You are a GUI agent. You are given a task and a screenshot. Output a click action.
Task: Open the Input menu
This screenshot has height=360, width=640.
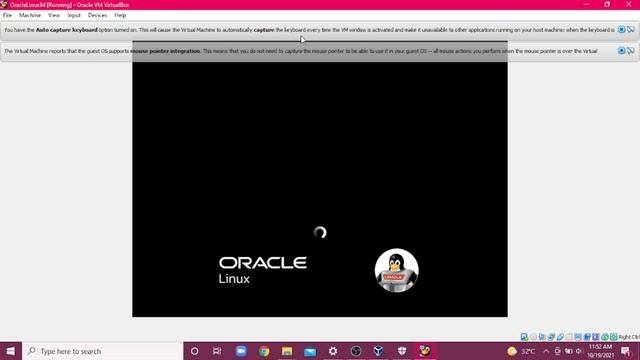pyautogui.click(x=74, y=15)
